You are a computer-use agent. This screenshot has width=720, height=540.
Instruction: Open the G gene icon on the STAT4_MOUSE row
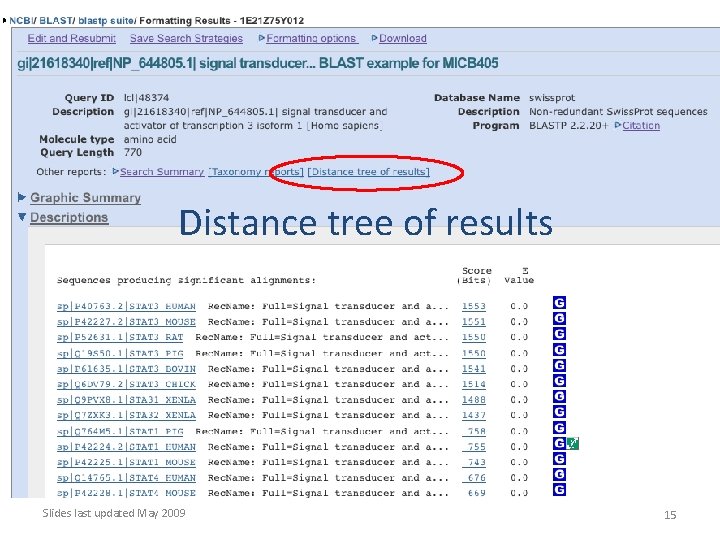[559, 489]
